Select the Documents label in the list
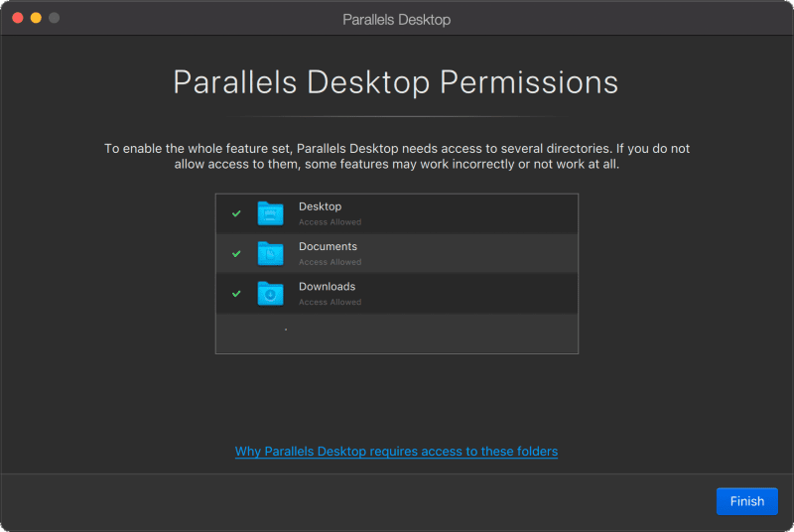This screenshot has height=532, width=794. (x=328, y=246)
